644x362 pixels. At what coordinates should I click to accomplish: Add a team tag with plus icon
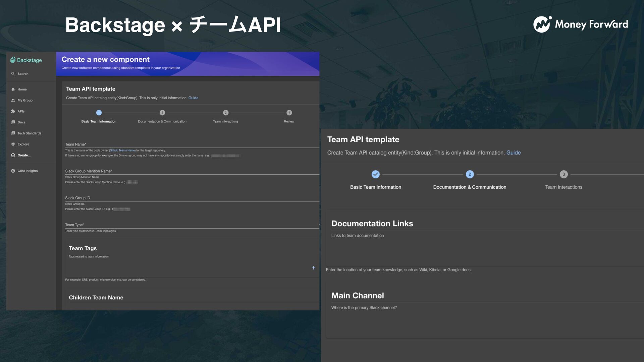[x=313, y=268]
